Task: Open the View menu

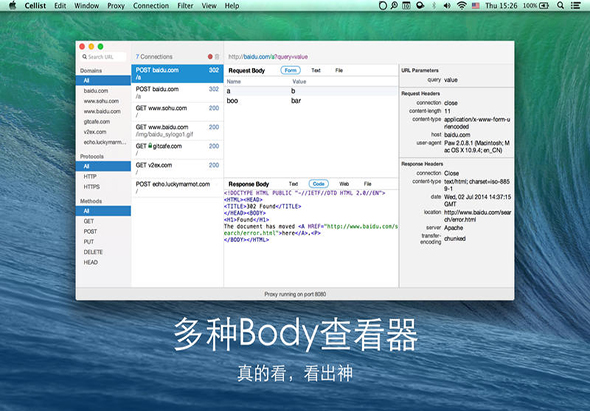Action: [209, 6]
